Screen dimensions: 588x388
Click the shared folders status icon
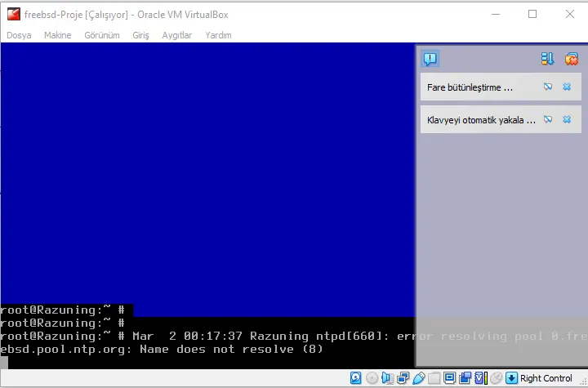coord(434,378)
